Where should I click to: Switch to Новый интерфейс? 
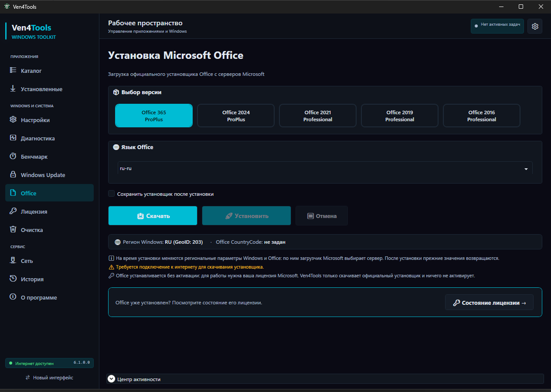49,378
